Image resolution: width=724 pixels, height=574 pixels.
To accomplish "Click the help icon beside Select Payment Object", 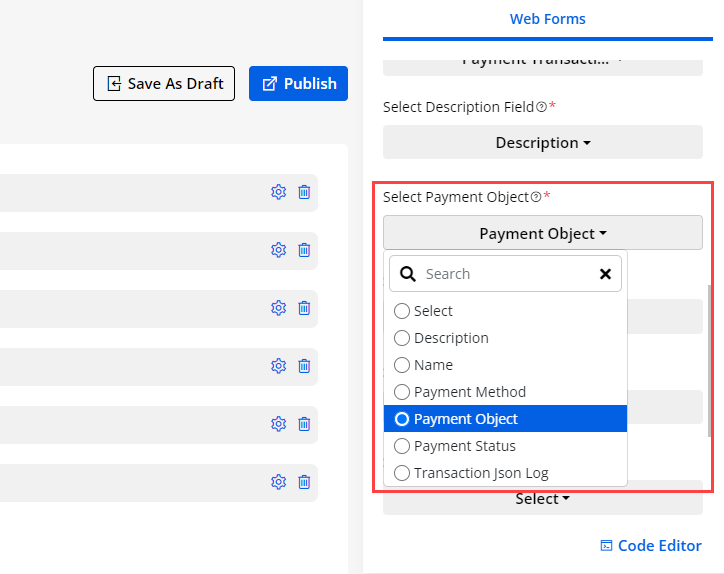I will (x=536, y=197).
